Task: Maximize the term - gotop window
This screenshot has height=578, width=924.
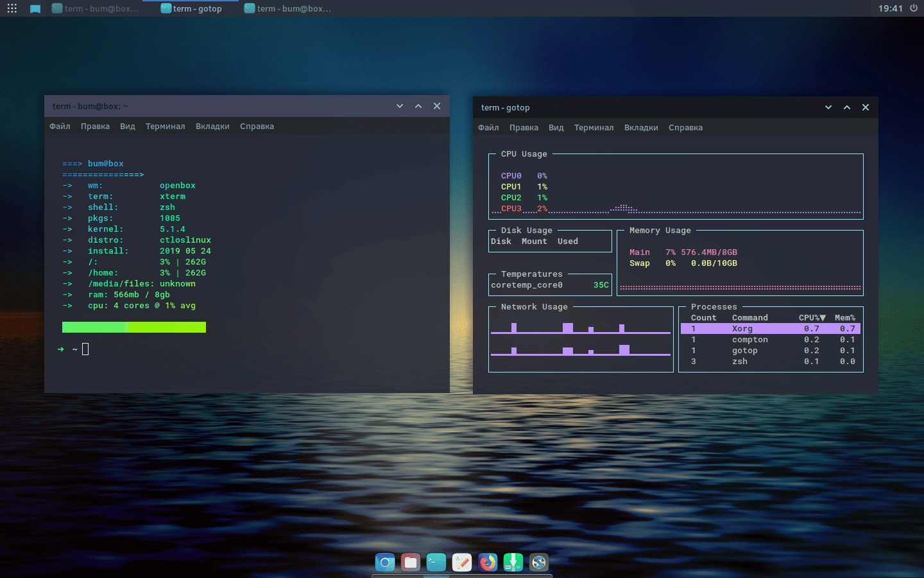Action: point(847,107)
